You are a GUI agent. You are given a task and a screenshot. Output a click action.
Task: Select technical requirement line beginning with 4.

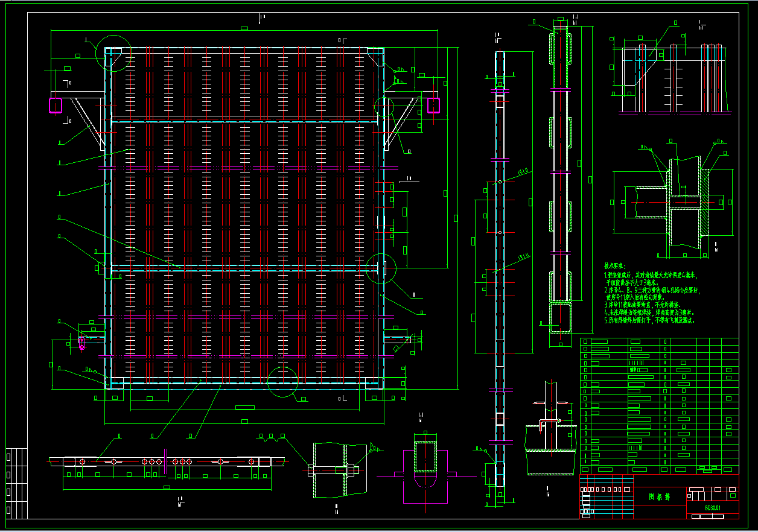click(649, 312)
